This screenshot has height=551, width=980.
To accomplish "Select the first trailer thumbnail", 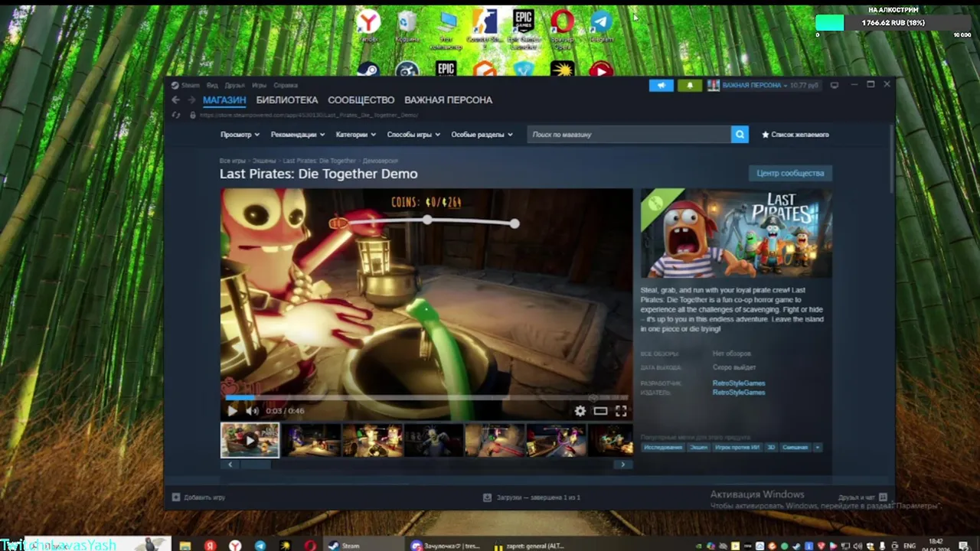I will click(x=250, y=441).
